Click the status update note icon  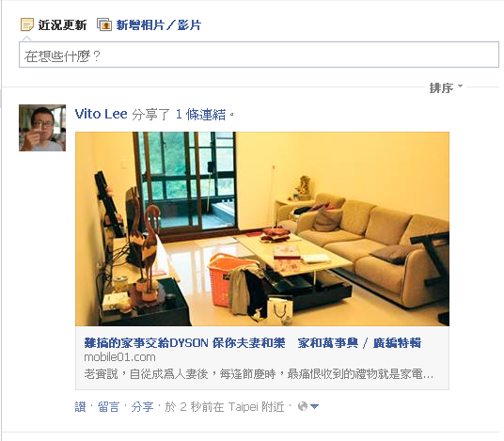[x=27, y=24]
